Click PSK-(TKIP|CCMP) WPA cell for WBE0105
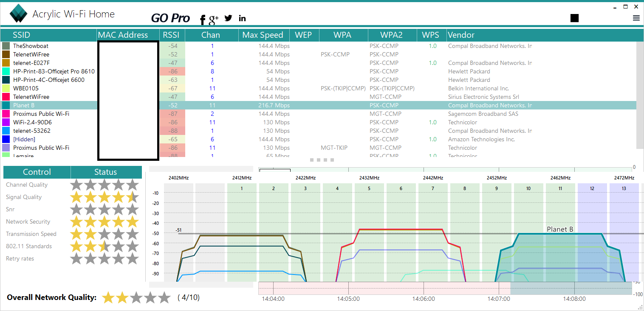644x311 pixels. (x=343, y=88)
